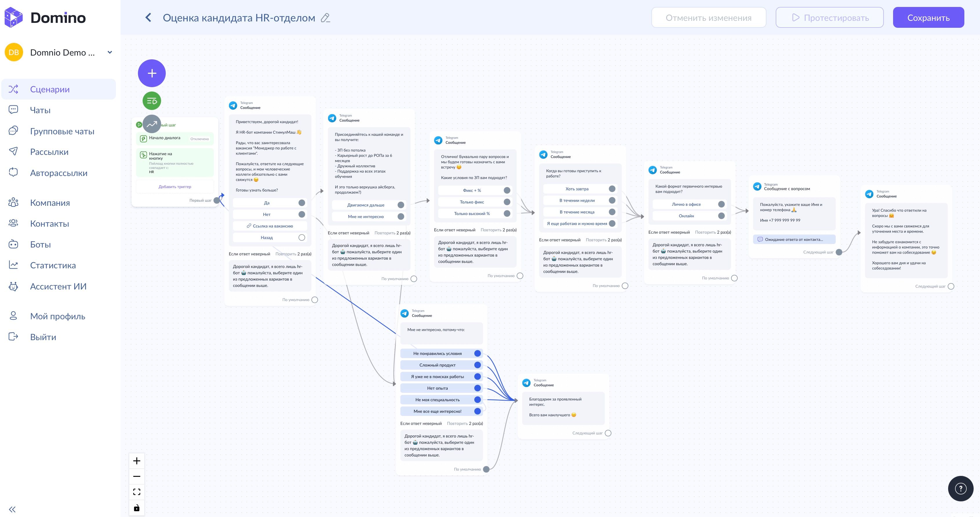Click the empty connector of Назад button
This screenshot has width=980, height=517.
[x=302, y=238]
